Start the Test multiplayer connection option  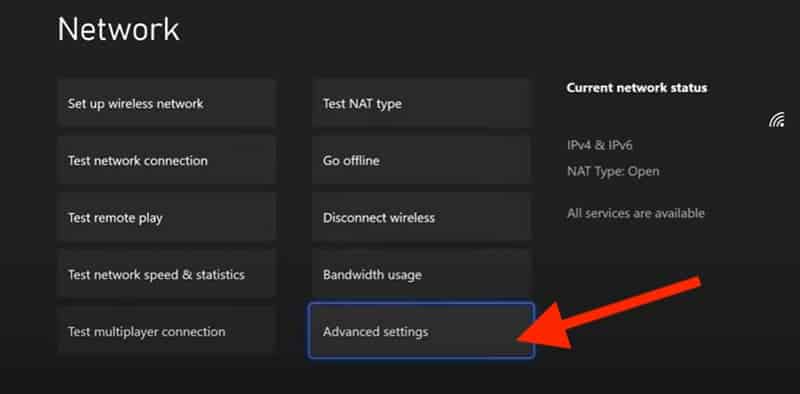(x=166, y=331)
